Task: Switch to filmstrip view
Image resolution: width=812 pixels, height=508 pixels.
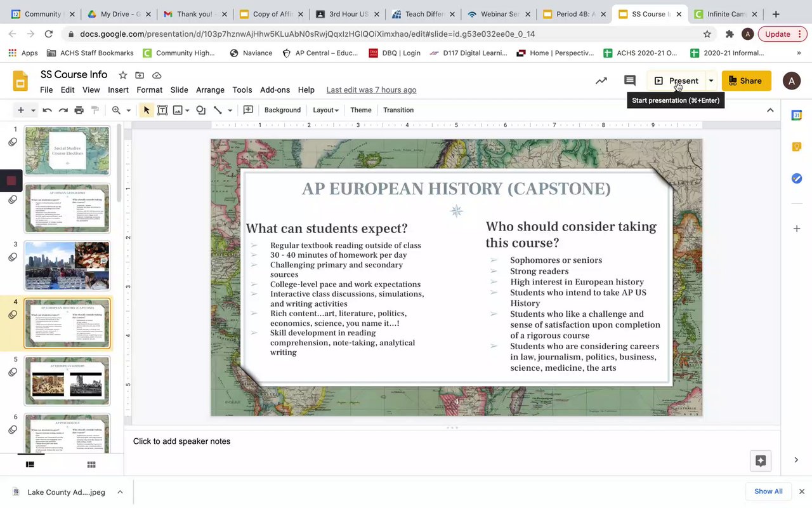Action: (x=30, y=464)
